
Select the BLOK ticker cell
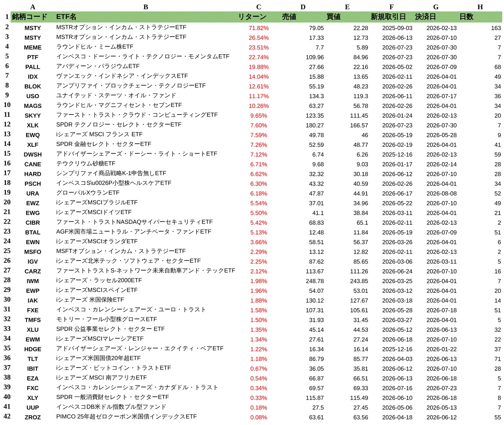pos(33,86)
